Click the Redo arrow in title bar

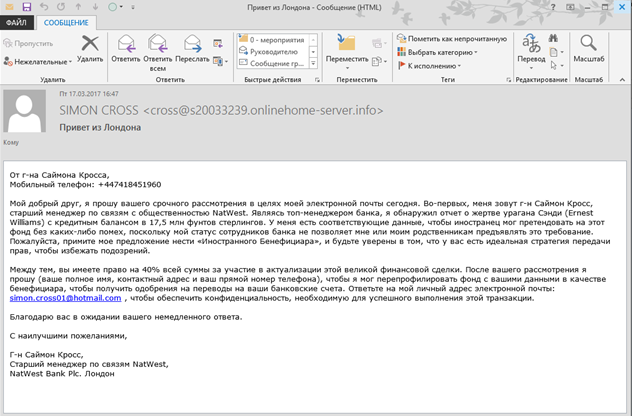point(61,7)
